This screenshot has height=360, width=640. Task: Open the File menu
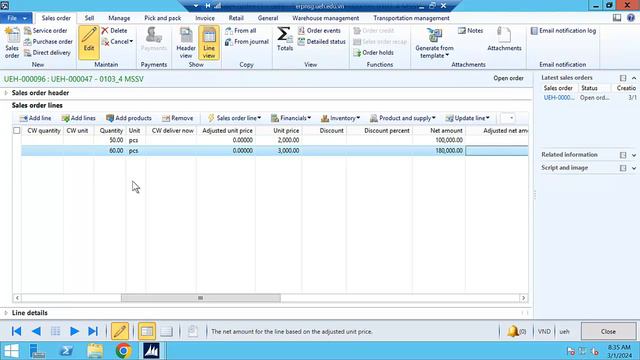pyautogui.click(x=16, y=18)
